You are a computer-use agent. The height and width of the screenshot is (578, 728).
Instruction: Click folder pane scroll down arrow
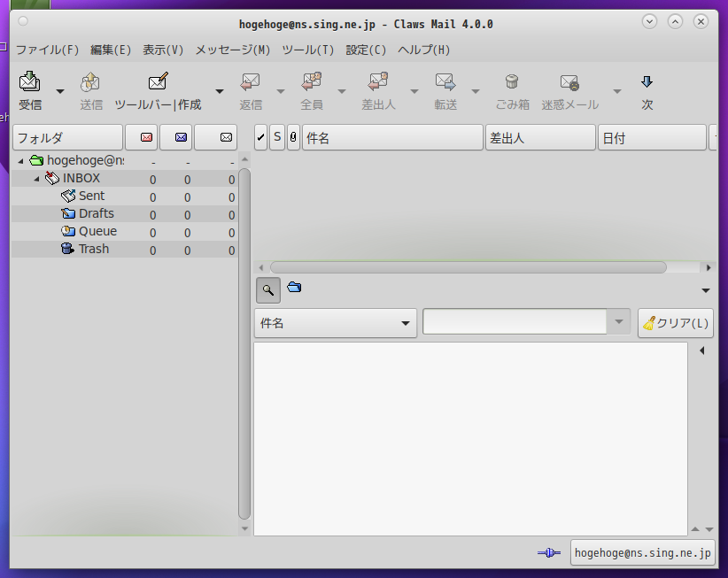coord(244,528)
